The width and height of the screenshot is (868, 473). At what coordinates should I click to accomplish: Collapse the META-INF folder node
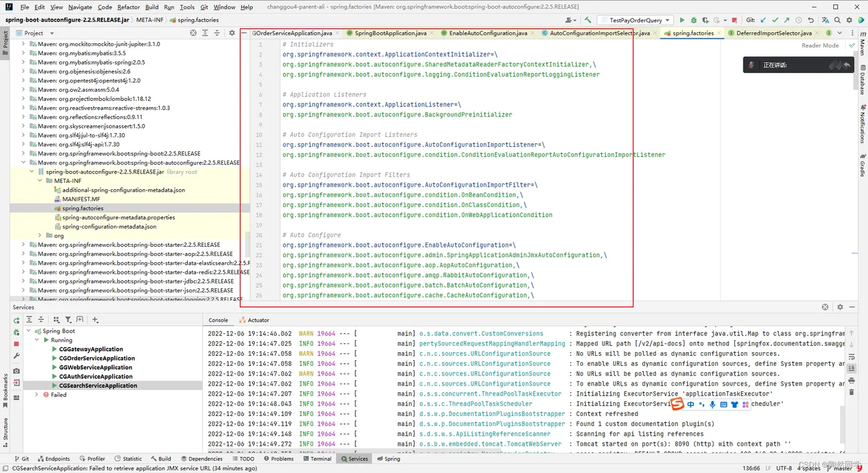click(40, 181)
